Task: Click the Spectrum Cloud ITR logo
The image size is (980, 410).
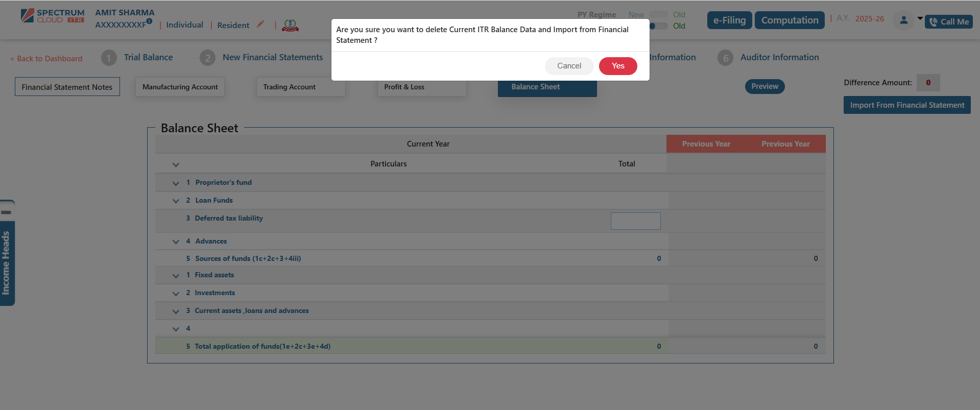Action: pos(52,16)
